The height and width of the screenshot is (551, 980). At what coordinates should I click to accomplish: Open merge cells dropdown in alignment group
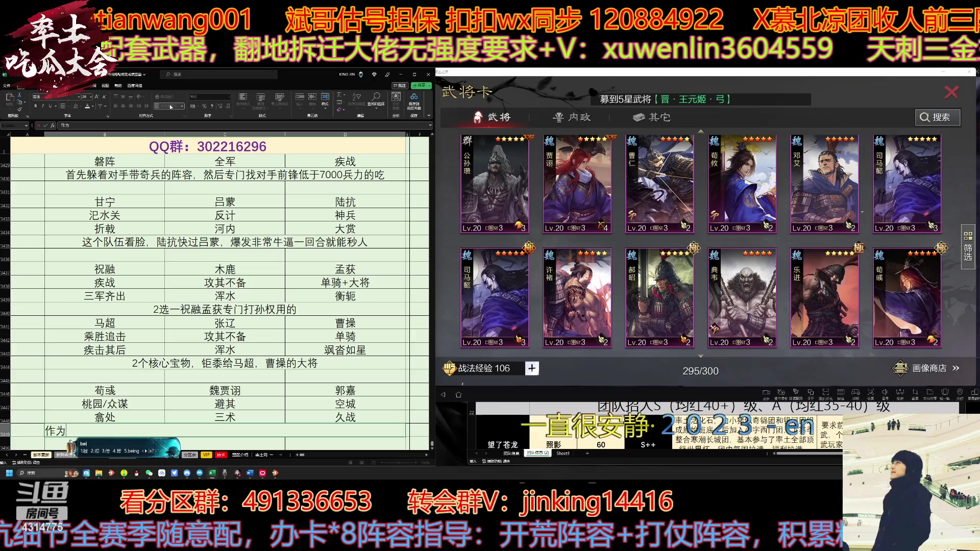182,106
